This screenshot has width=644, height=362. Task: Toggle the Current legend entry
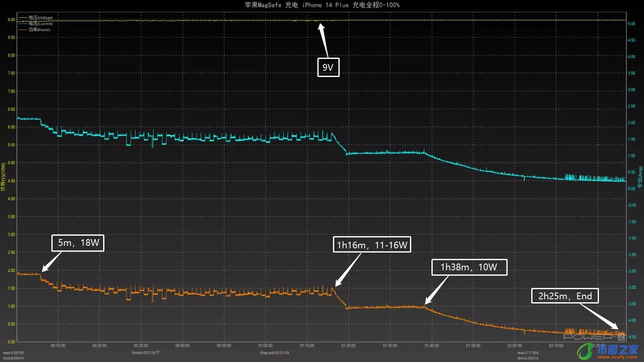40,24
